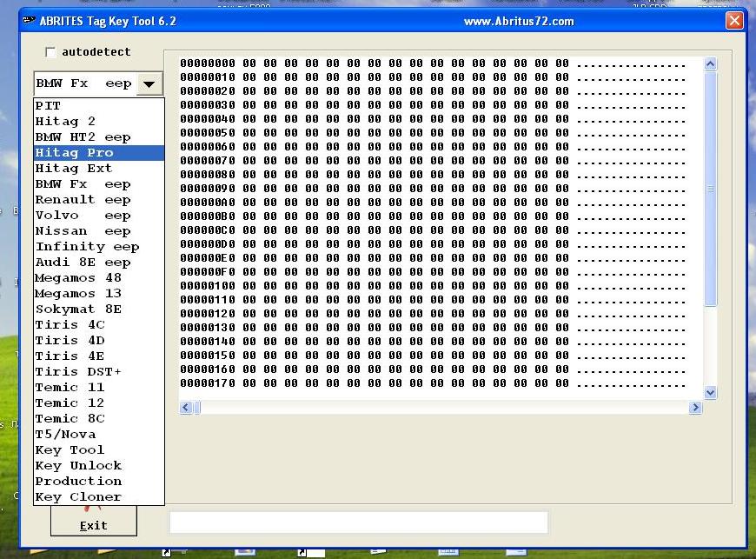Click hex row address 00000100

click(208, 286)
